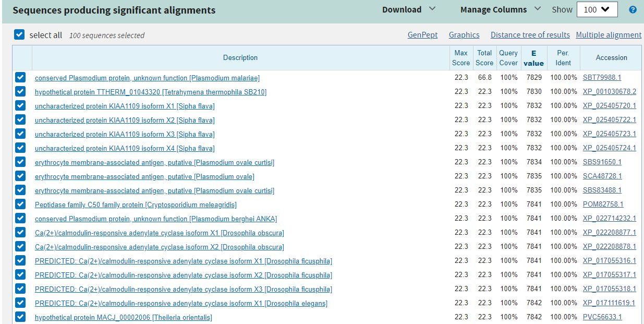
Task: Open Peptidase family C50 family protein link
Action: pyautogui.click(x=136, y=205)
